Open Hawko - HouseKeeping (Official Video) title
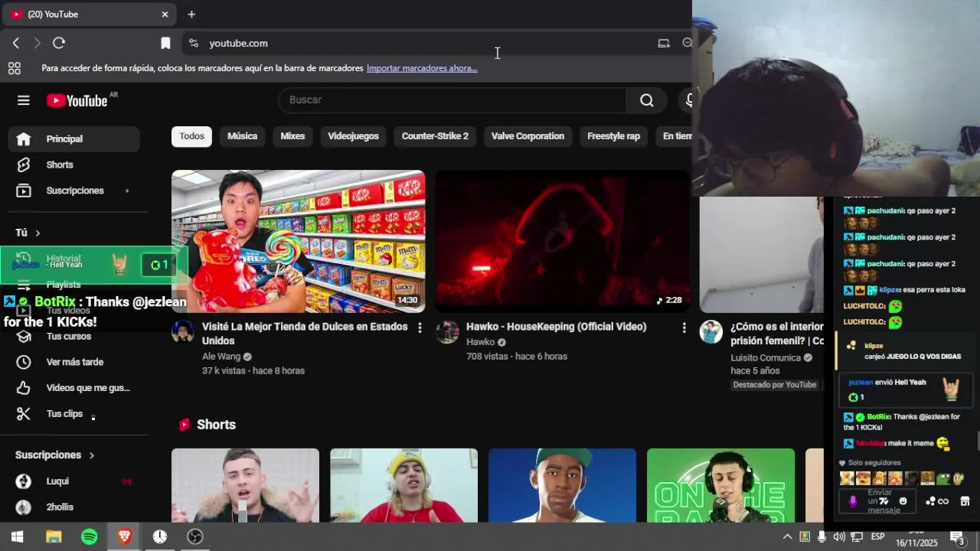This screenshot has height=551, width=980. [x=557, y=327]
